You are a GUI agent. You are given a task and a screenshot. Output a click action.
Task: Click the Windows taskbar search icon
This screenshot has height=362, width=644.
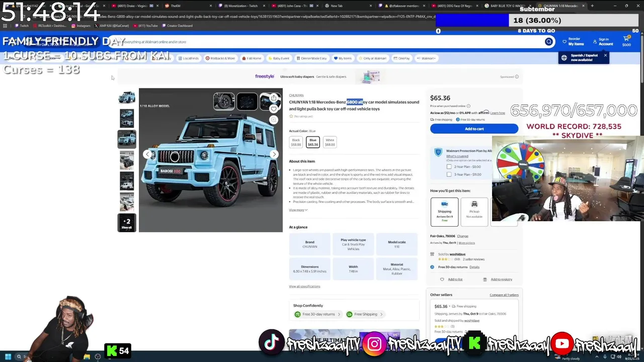pyautogui.click(x=19, y=357)
